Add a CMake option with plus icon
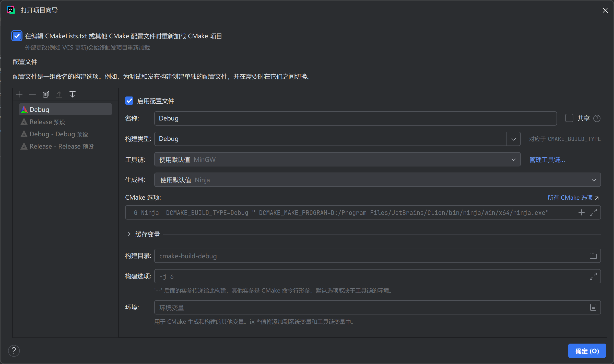614x364 pixels. (x=582, y=212)
